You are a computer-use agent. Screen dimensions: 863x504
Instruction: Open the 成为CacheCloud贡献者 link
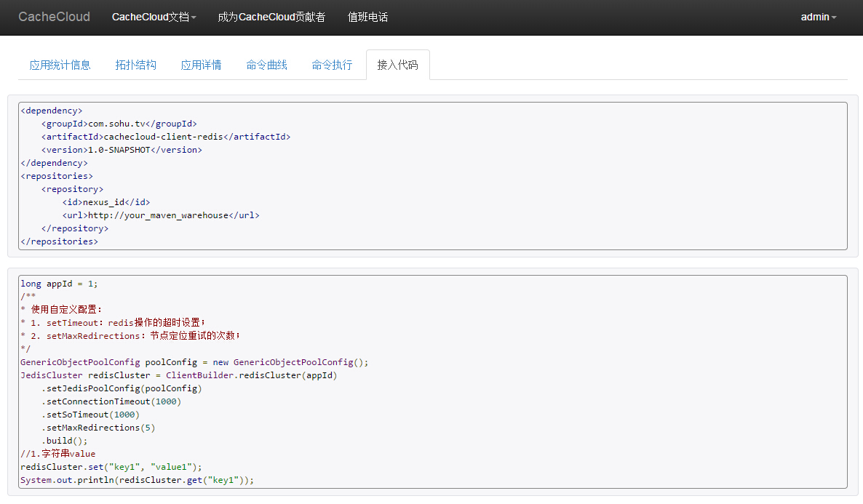click(271, 17)
